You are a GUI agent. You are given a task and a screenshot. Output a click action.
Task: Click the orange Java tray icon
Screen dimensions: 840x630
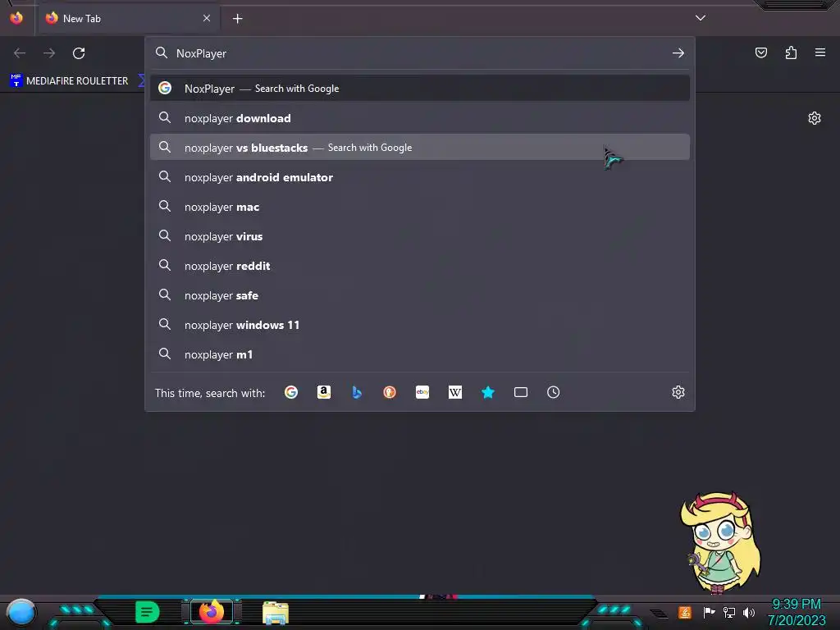(685, 612)
